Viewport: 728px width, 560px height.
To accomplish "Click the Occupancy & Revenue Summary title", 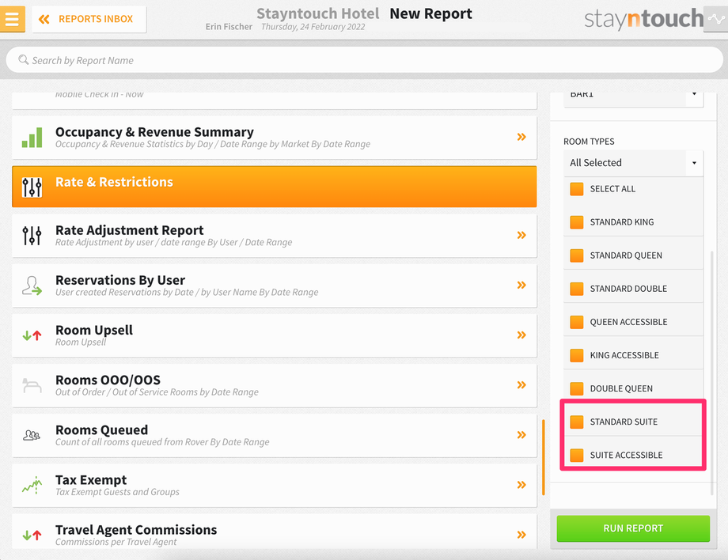I will pos(154,132).
